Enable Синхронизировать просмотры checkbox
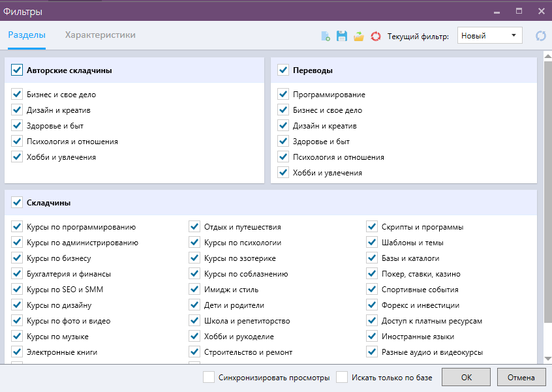 (x=209, y=377)
